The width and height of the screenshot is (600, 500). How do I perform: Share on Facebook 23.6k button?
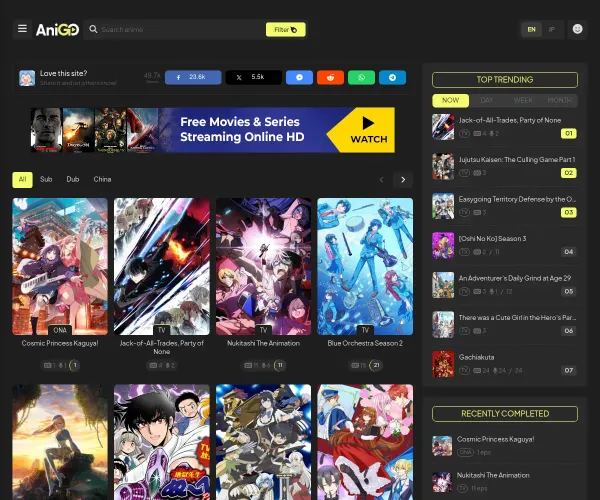(193, 77)
